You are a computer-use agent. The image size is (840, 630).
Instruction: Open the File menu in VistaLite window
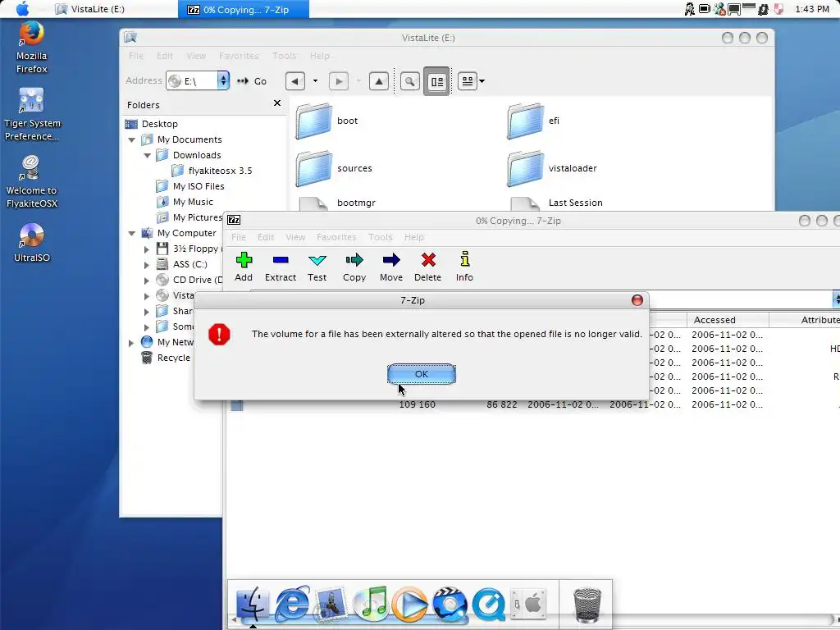click(x=136, y=56)
